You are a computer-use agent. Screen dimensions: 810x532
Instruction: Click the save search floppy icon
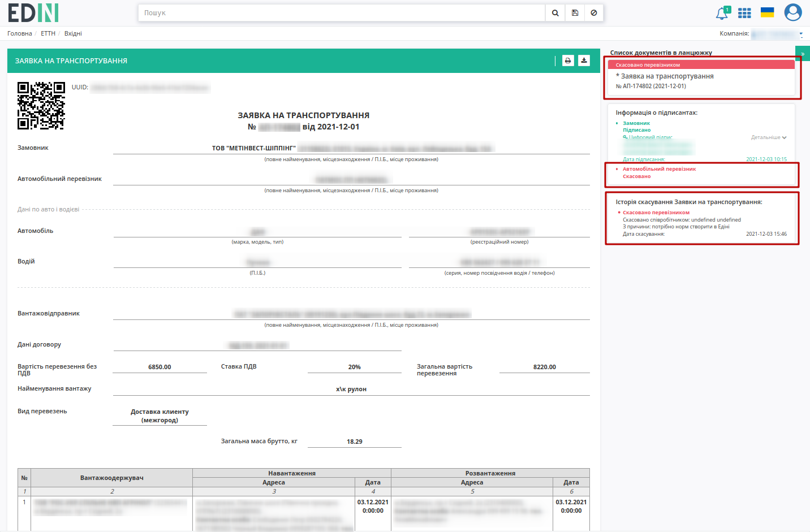click(575, 13)
